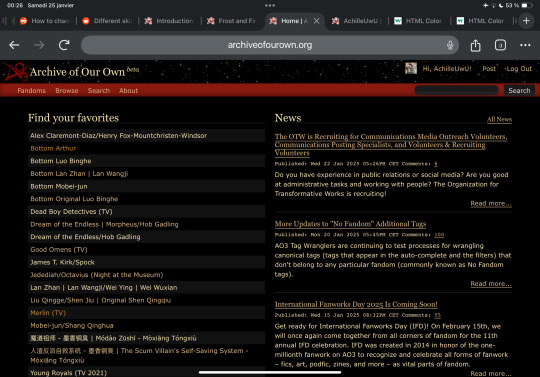Viewport: 540px width, 377px height.
Task: Open the browser three-dot menu
Action: click(x=525, y=45)
